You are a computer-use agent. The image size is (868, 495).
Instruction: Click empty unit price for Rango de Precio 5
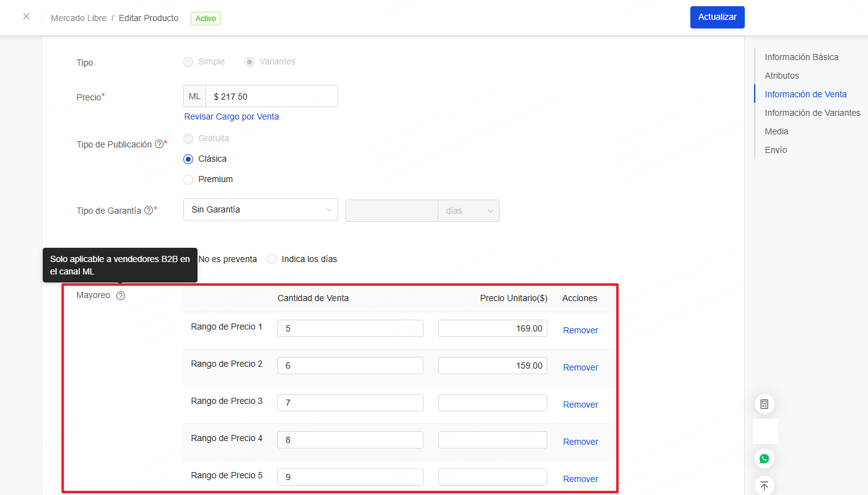tap(493, 477)
